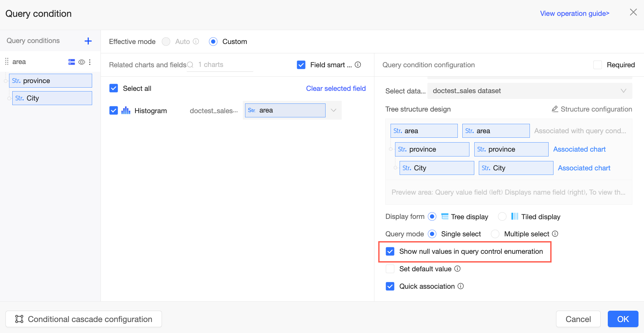Screen dimensions: 644x333
Task: Click the search icon in related charts field
Action: (x=190, y=65)
